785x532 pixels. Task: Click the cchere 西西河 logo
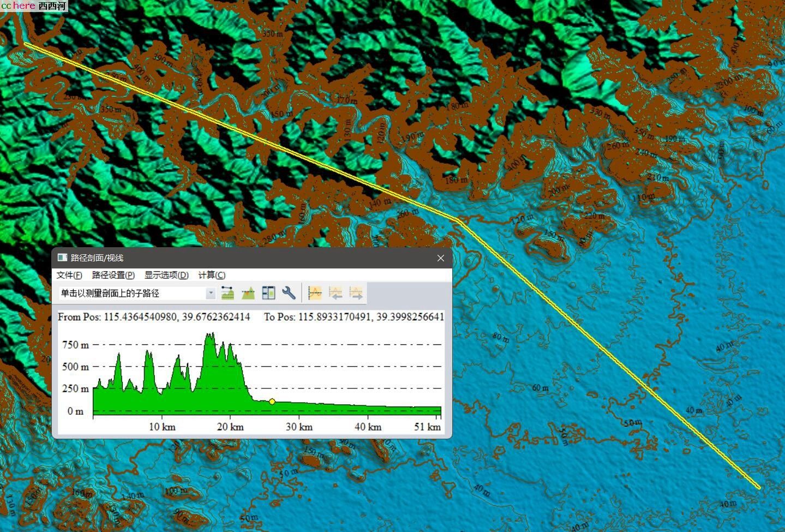click(x=34, y=5)
